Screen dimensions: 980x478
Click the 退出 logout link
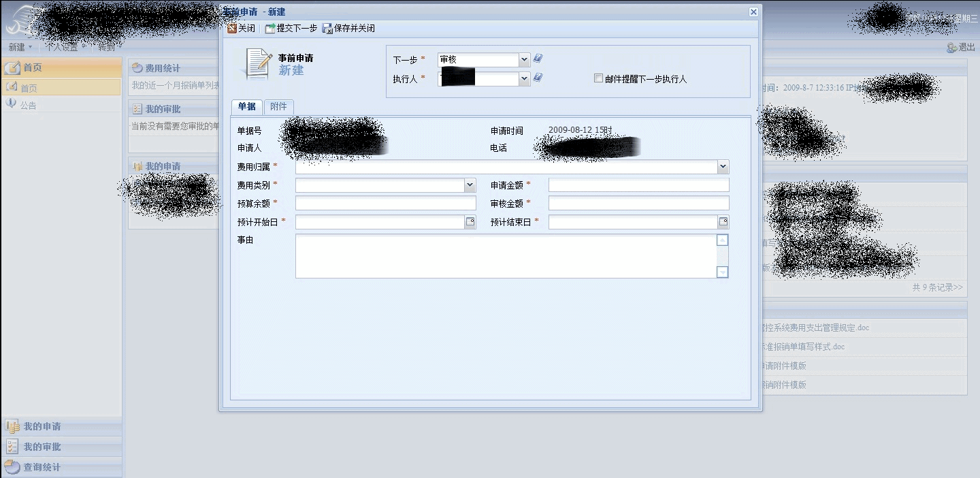pyautogui.click(x=961, y=48)
